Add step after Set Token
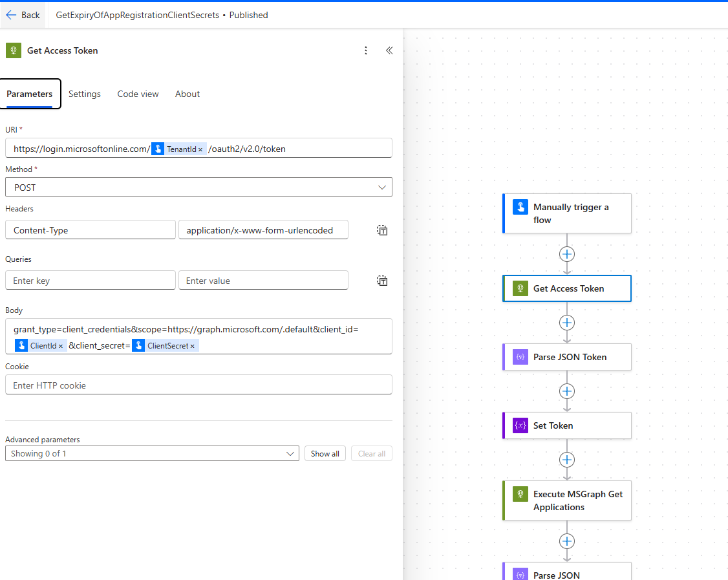The width and height of the screenshot is (728, 580). click(x=567, y=460)
